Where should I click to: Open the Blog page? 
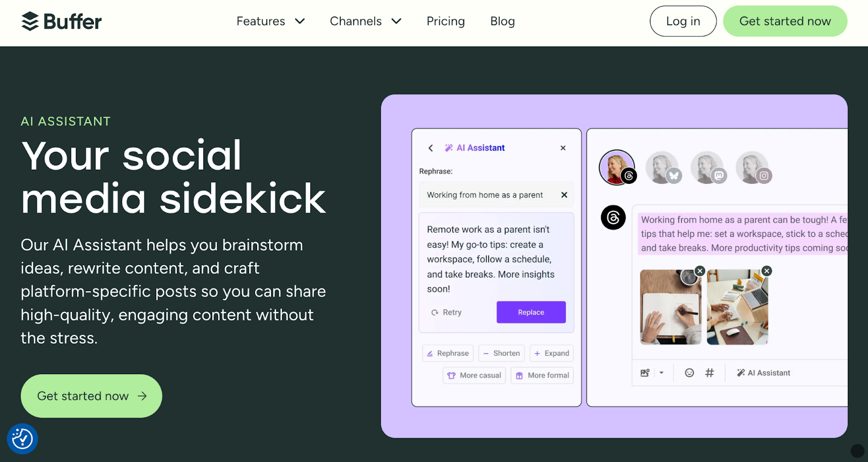point(502,21)
